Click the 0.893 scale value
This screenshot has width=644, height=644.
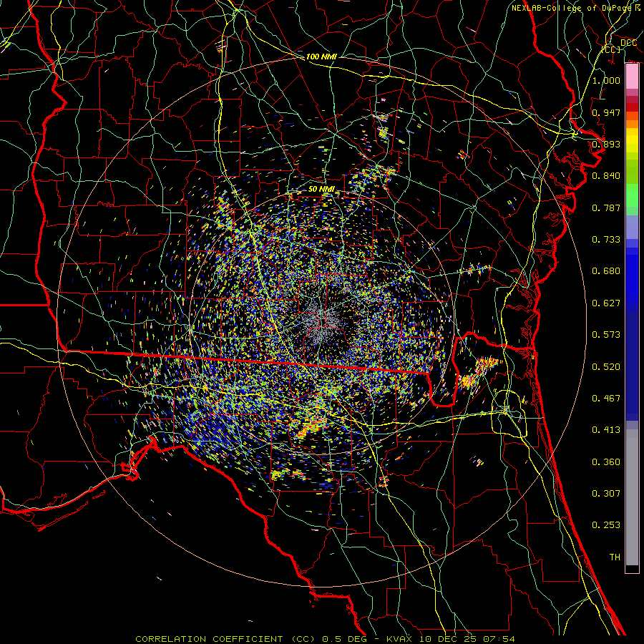point(606,144)
